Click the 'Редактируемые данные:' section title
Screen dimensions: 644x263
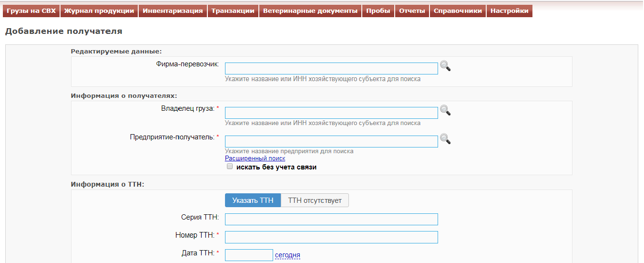[x=116, y=52]
